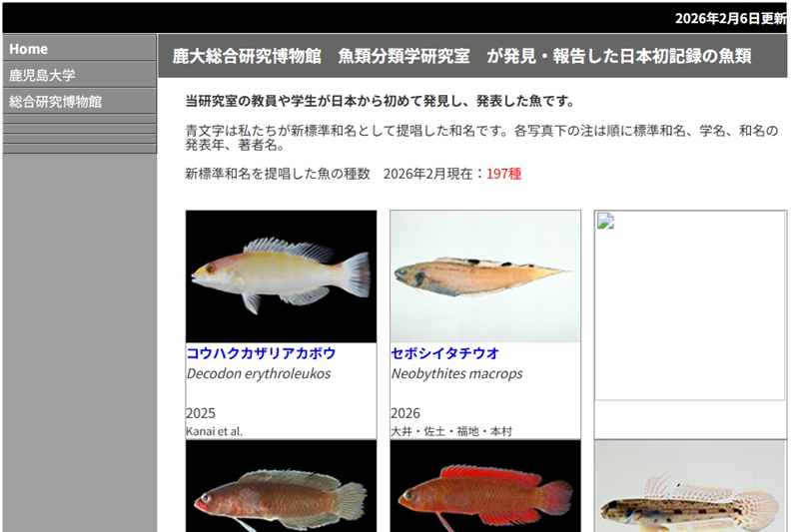Click the empty third card placeholder
Viewport: 799px width, 532px height.
point(690,305)
